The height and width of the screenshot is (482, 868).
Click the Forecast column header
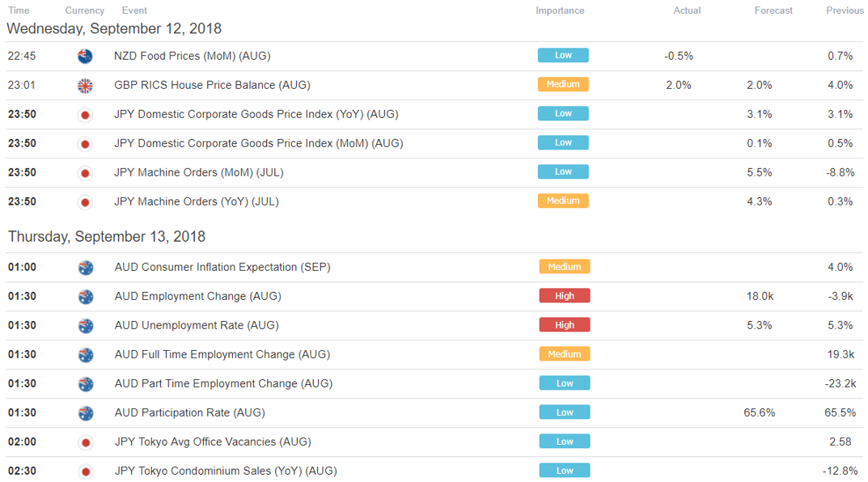(773, 11)
